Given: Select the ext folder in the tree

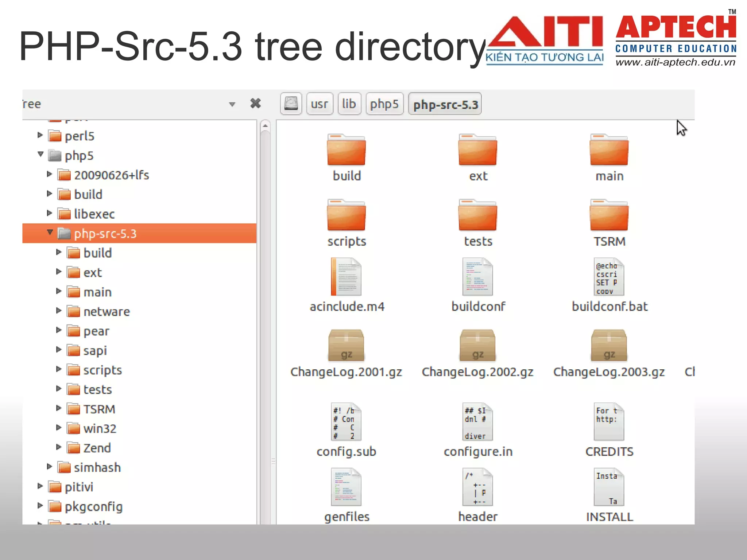Looking at the screenshot, I should coord(84,273).
